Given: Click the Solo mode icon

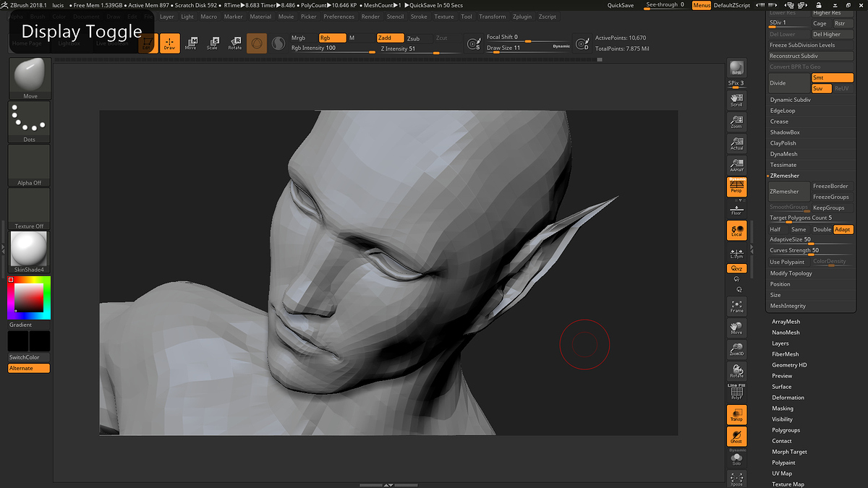Looking at the screenshot, I should pyautogui.click(x=736, y=458).
